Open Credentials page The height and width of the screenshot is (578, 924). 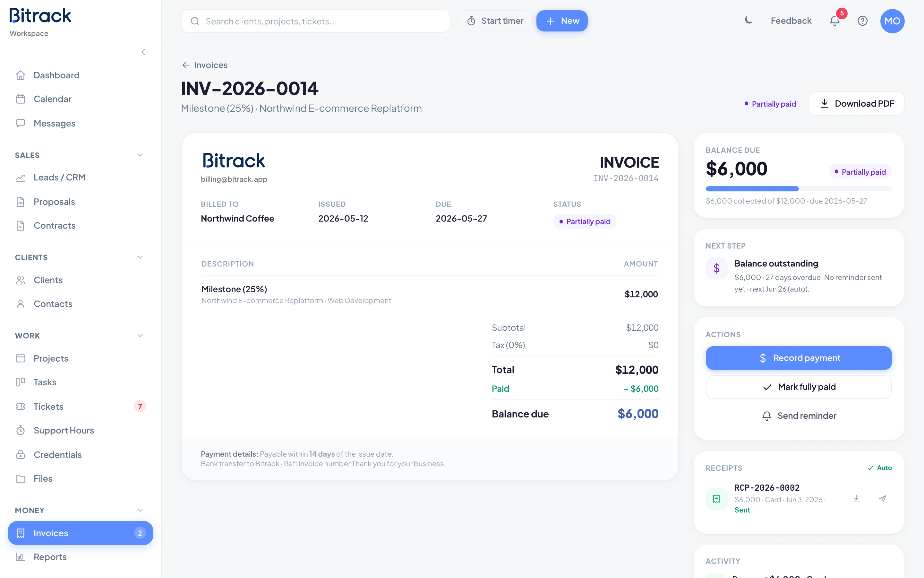80,454
